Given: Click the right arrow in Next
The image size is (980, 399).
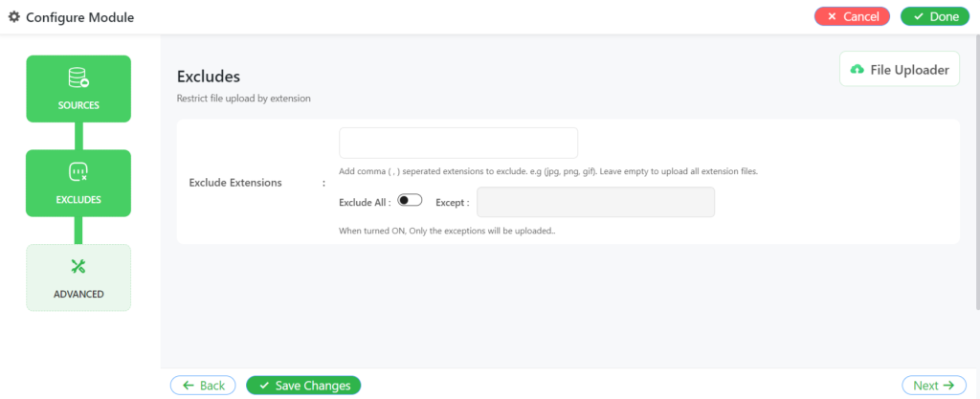Looking at the screenshot, I should (x=948, y=386).
